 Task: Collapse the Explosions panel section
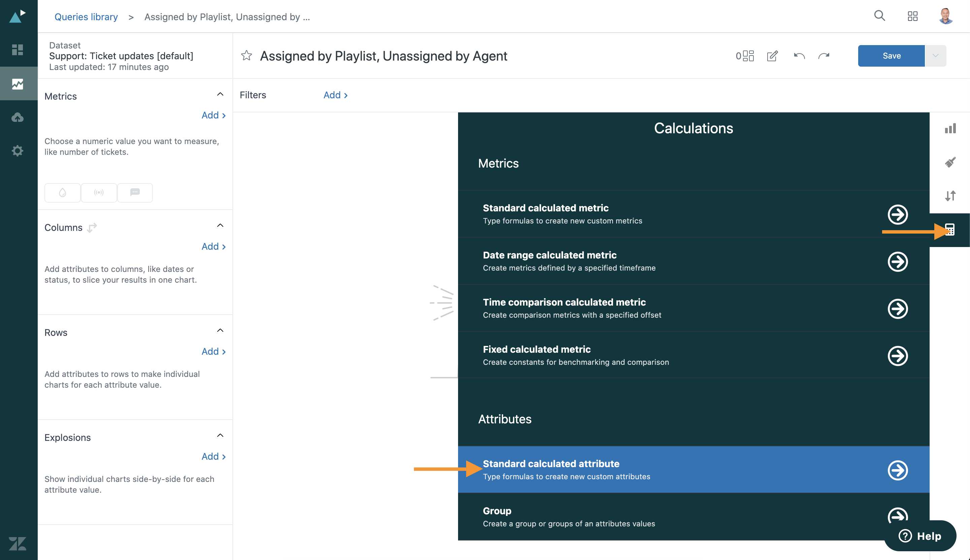pyautogui.click(x=220, y=435)
